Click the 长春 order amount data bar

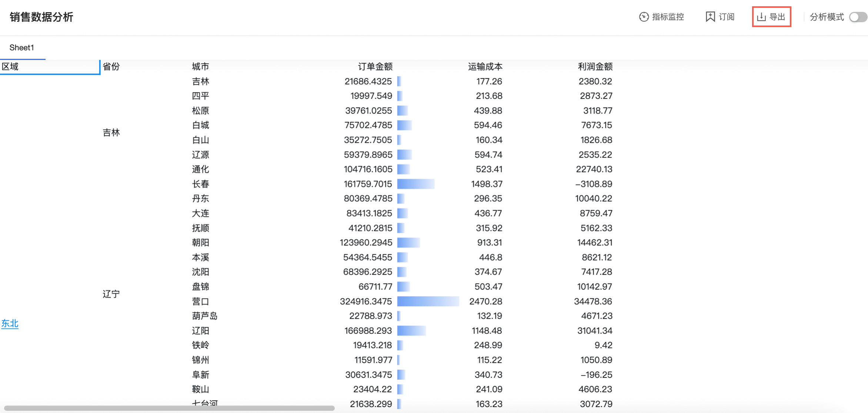click(416, 184)
